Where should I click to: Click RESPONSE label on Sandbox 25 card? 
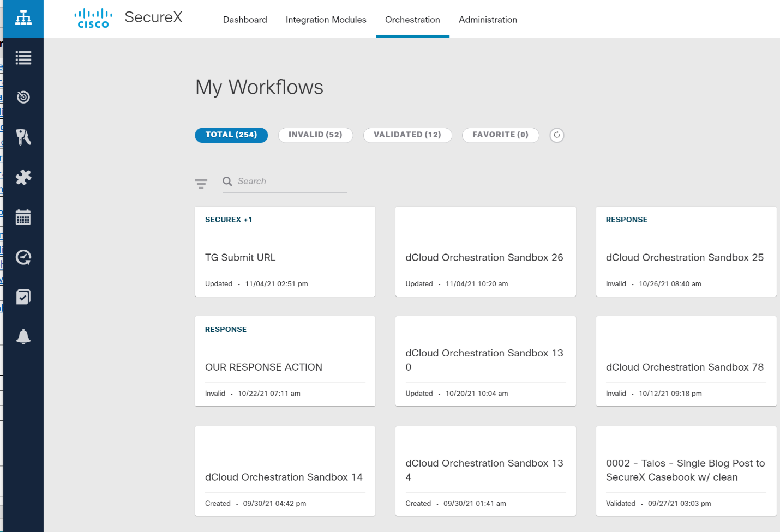pyautogui.click(x=627, y=220)
